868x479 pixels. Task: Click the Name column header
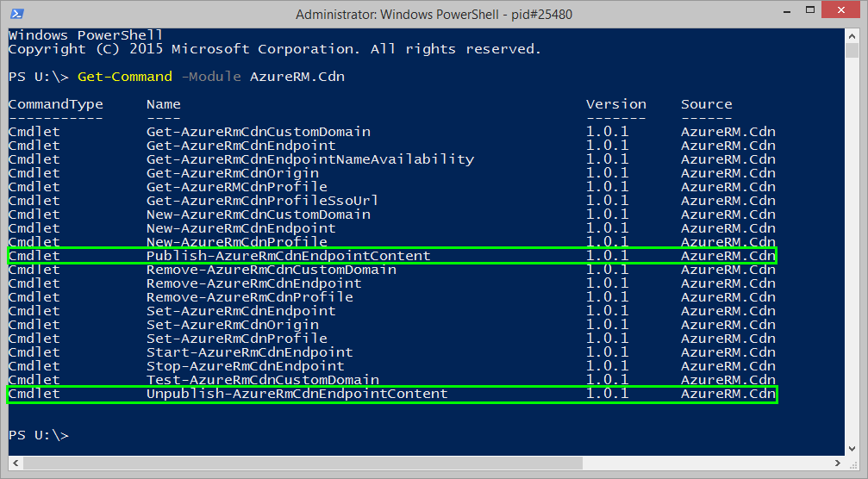click(x=163, y=104)
